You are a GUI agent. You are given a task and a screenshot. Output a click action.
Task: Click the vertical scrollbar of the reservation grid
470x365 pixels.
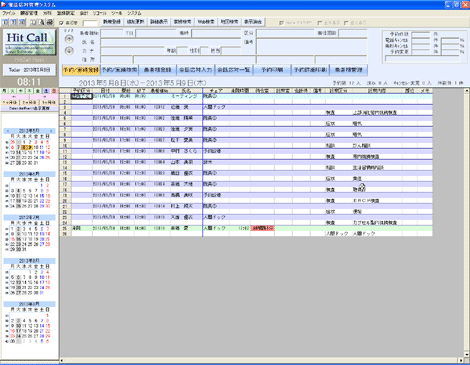click(467, 222)
